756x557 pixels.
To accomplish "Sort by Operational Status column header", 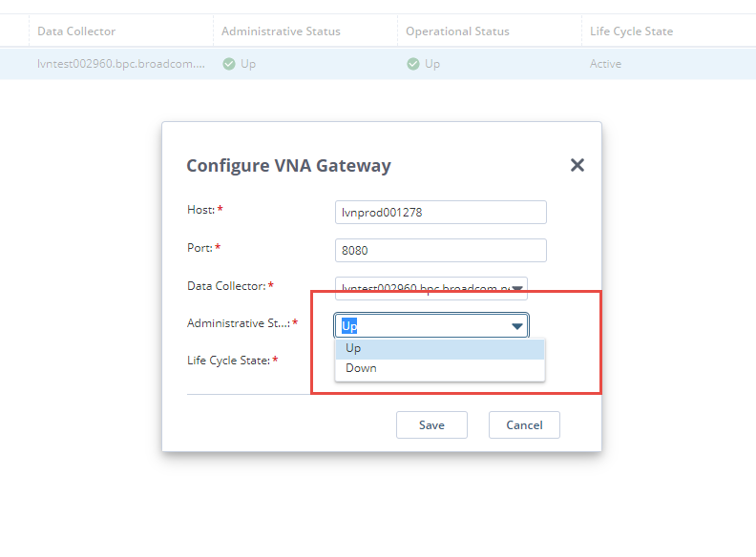I will pos(457,31).
